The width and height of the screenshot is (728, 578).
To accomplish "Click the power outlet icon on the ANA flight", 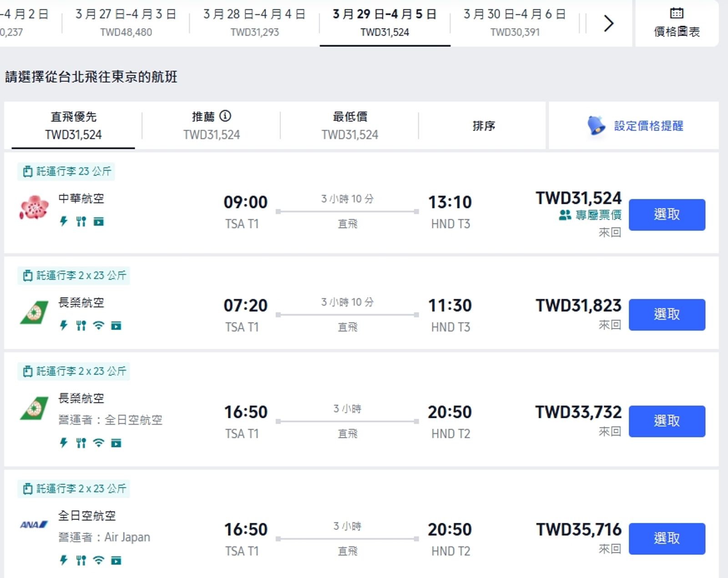I will pyautogui.click(x=64, y=560).
